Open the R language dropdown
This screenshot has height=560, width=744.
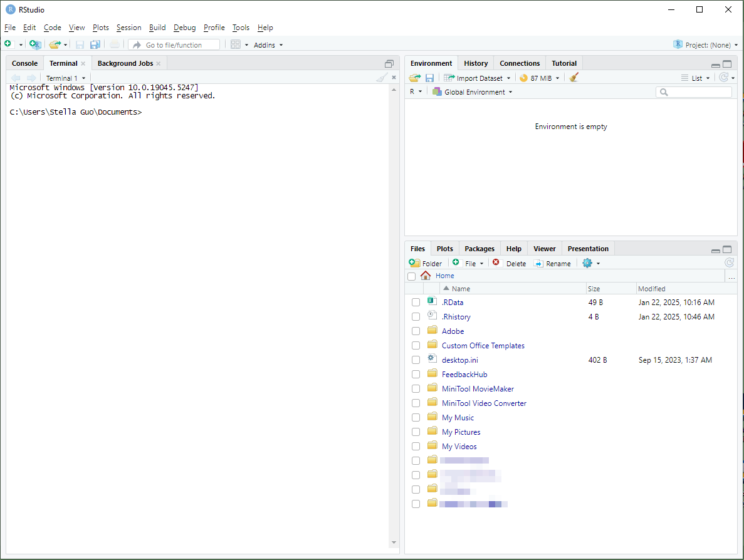tap(416, 92)
